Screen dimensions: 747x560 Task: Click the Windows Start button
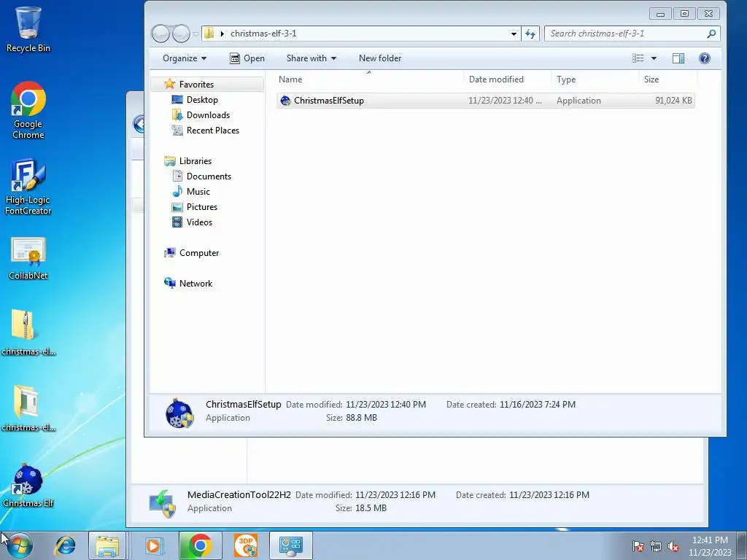point(19,545)
